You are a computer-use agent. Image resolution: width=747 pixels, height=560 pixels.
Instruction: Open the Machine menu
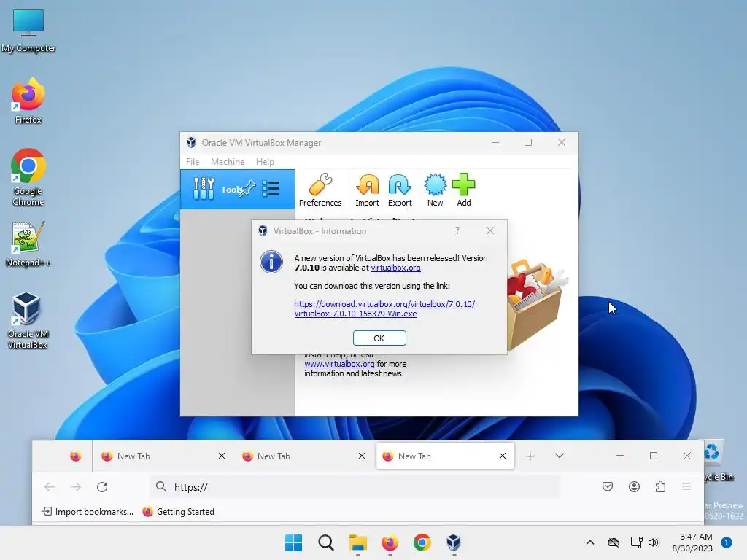(228, 161)
